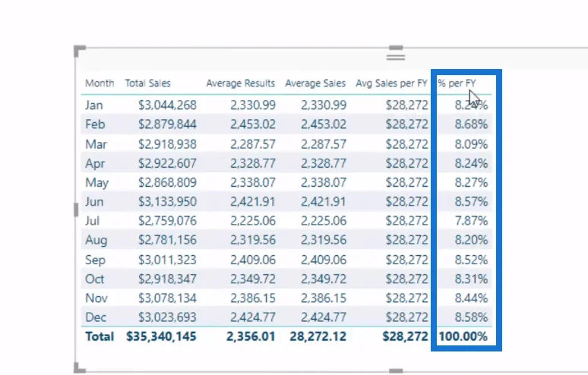Select the bottom-left corner resize handle
This screenshot has width=588, height=375.
point(80,367)
